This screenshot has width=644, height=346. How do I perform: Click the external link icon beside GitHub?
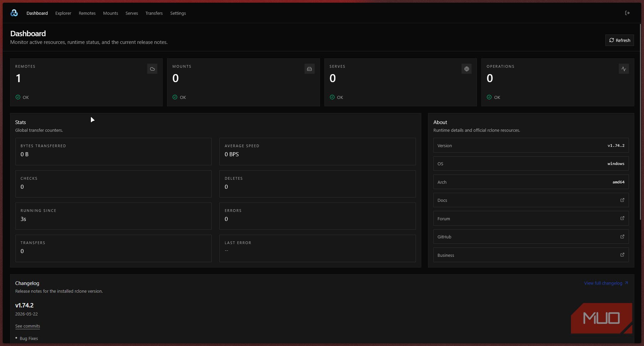[622, 237]
